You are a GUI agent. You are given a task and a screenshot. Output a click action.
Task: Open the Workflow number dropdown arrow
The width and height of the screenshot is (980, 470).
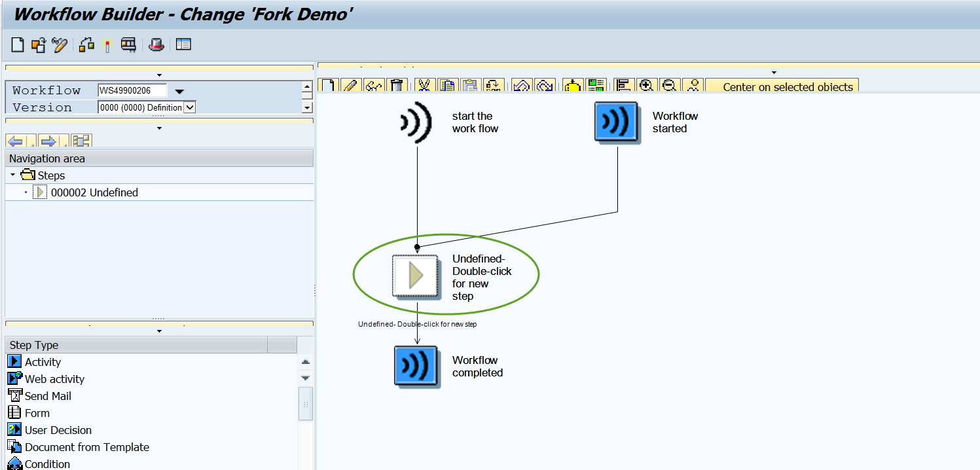pos(179,92)
